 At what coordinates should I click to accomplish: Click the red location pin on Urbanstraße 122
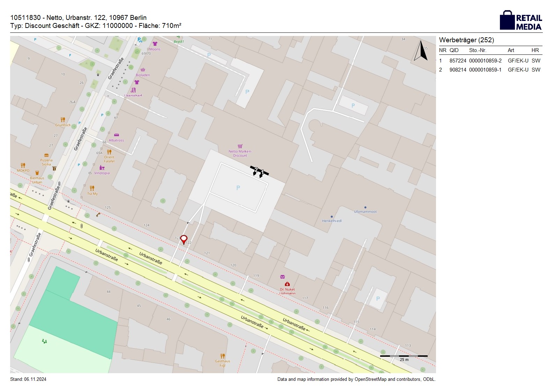[x=184, y=239]
